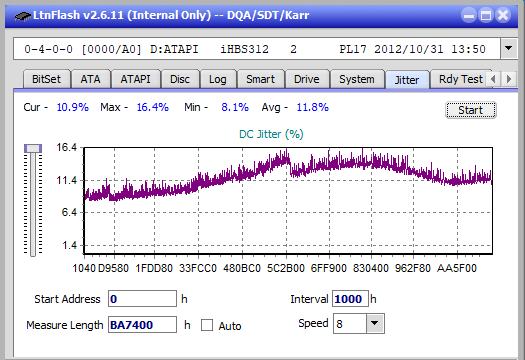Open the ATAPI tab
Screen dimensions: 525x360
coord(136,79)
